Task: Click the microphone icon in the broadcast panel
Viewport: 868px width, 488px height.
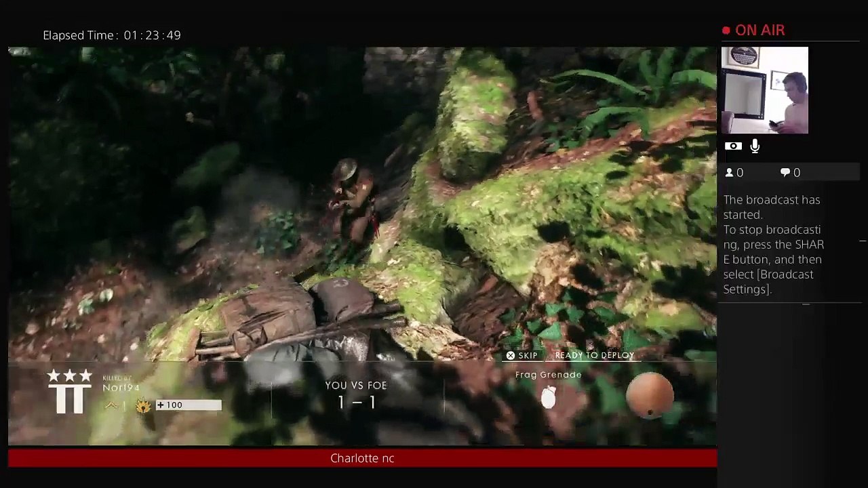Action: [x=755, y=146]
